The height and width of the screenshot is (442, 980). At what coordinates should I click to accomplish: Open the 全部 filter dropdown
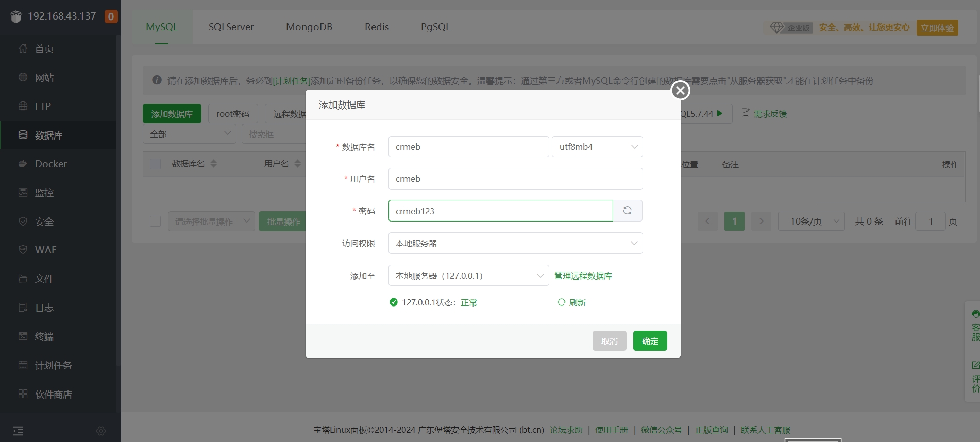click(189, 134)
